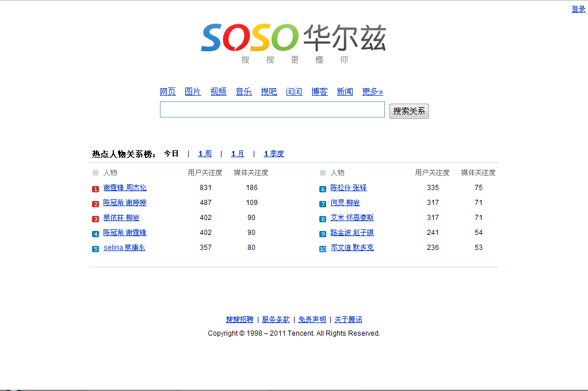Click rank badge 3 beside 蔡依林 柳岩
Image resolution: width=588 pixels, height=391 pixels.
click(x=95, y=218)
